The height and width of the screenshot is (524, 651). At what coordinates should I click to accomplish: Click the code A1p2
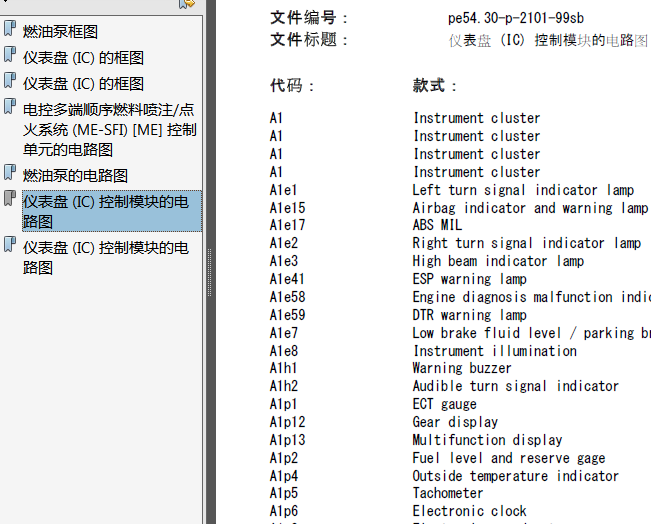pyautogui.click(x=284, y=458)
